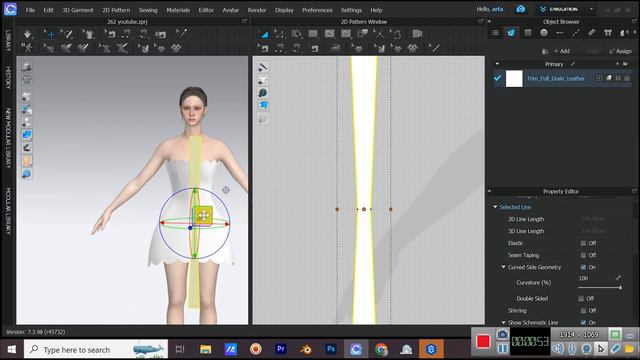Click Hello, arfa account label

pyautogui.click(x=490, y=9)
